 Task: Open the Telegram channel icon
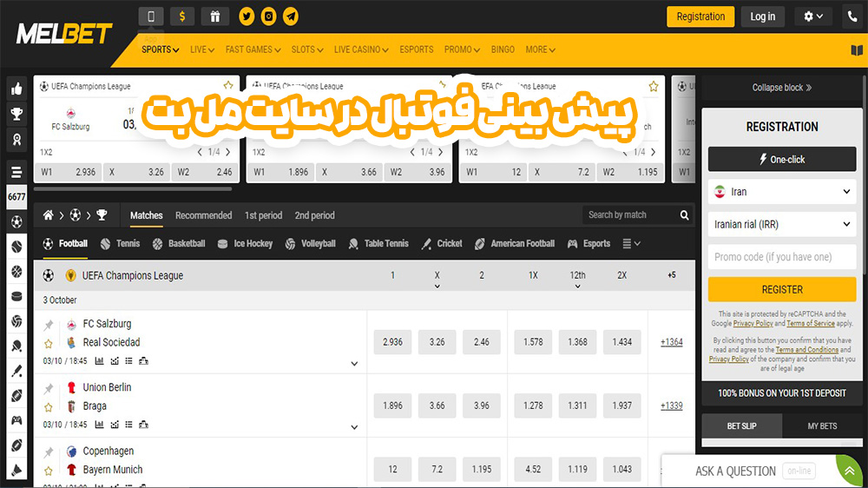(x=291, y=16)
